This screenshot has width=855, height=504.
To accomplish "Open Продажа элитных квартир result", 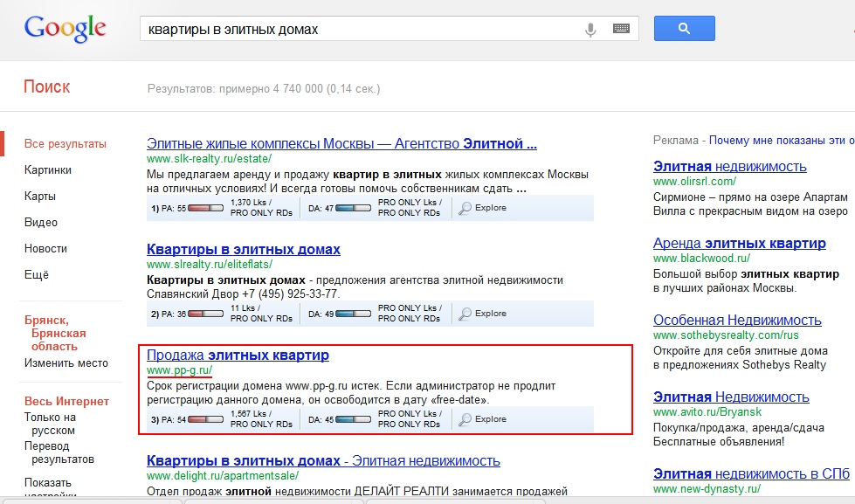I will pos(238,356).
